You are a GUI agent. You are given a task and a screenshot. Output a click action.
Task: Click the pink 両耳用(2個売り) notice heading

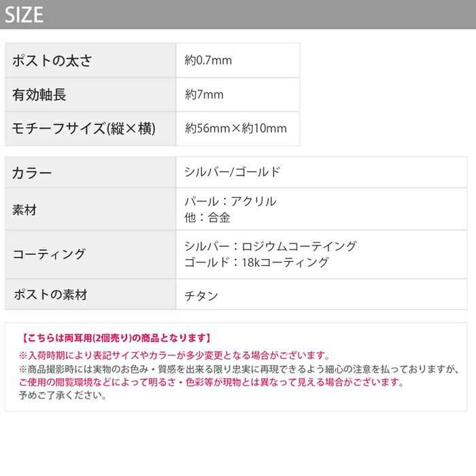115,338
